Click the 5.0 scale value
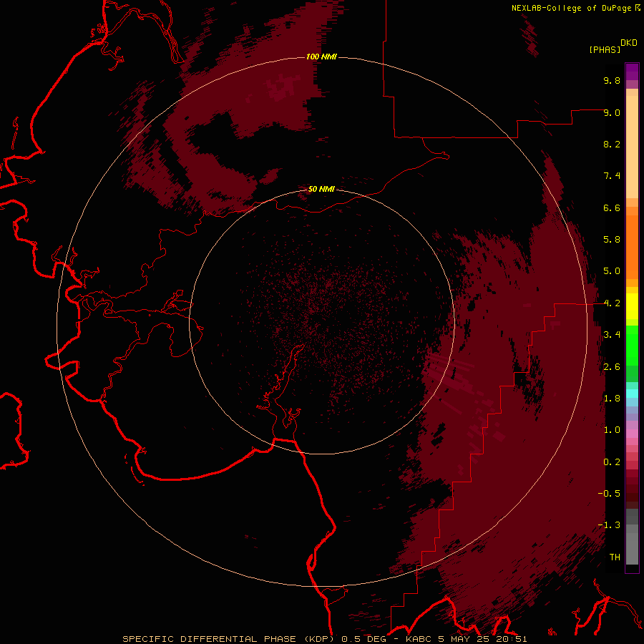Viewport: 644px width, 644px height. (x=612, y=271)
